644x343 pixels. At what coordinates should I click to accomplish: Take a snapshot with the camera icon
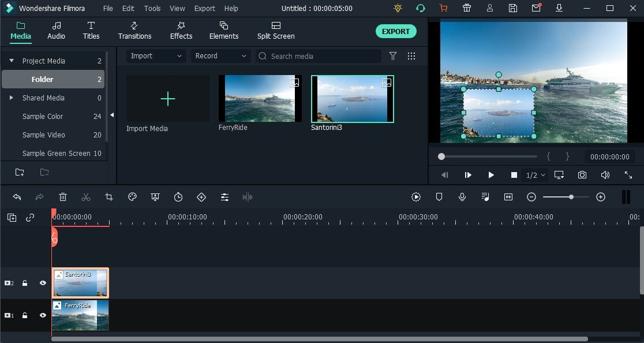[582, 175]
